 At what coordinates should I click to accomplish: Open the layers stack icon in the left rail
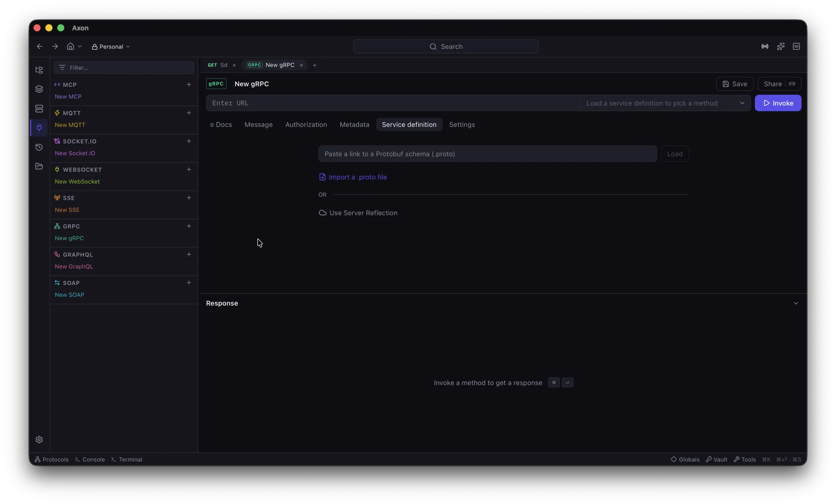(x=39, y=89)
